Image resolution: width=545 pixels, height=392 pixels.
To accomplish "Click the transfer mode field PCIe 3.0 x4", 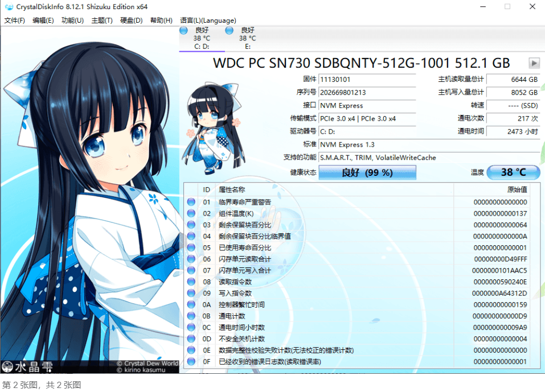I will pyautogui.click(x=367, y=118).
